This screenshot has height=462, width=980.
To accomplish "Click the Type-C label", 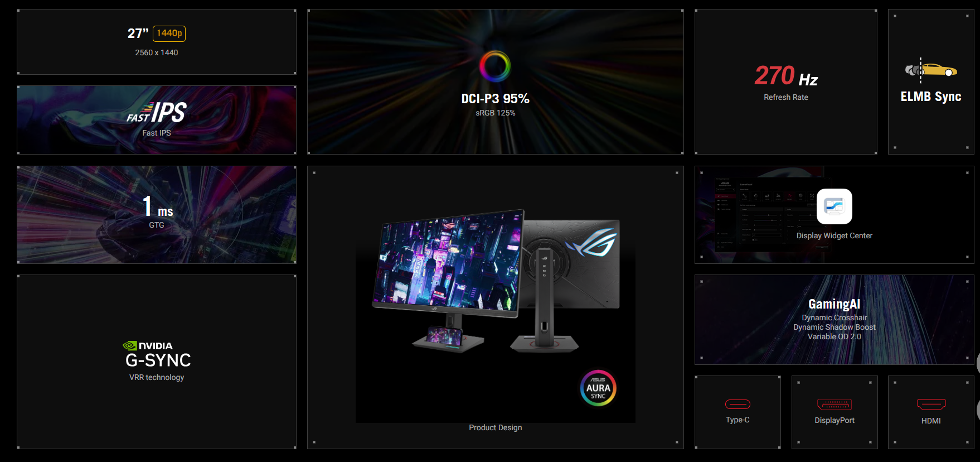I will click(x=738, y=420).
